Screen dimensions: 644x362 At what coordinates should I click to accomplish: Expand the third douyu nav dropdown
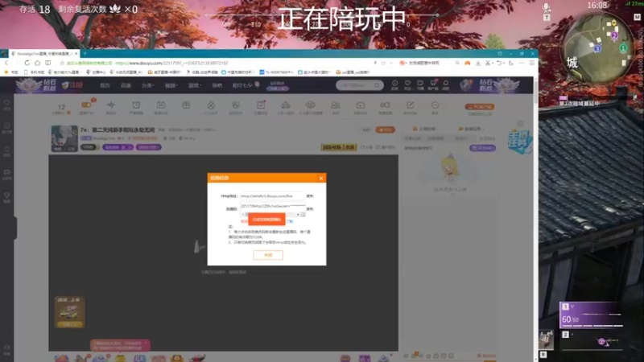pos(148,85)
